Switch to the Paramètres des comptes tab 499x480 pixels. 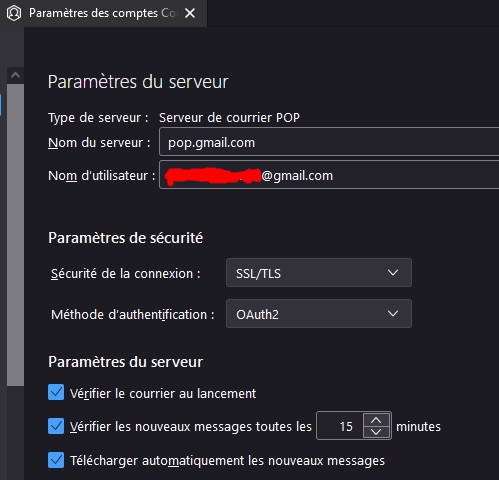[103, 13]
